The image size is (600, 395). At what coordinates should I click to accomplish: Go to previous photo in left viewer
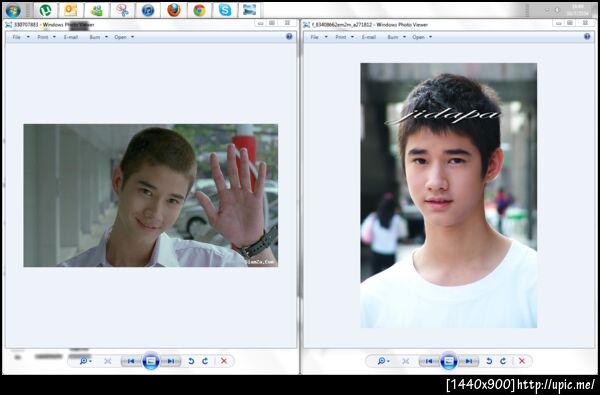131,361
